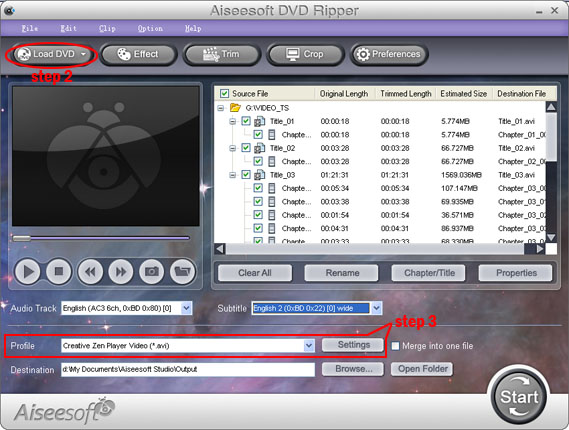The image size is (569, 430).
Task: Open Preferences
Action: [389, 54]
